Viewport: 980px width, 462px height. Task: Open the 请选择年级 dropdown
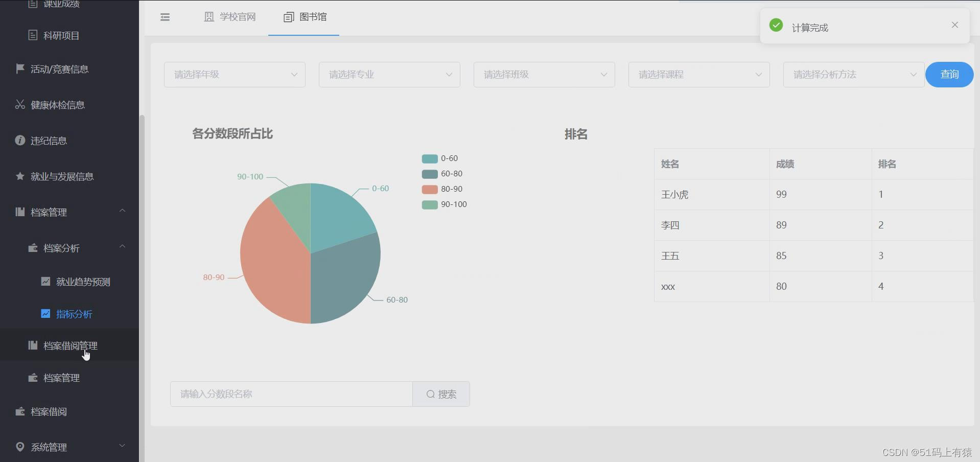(x=235, y=75)
